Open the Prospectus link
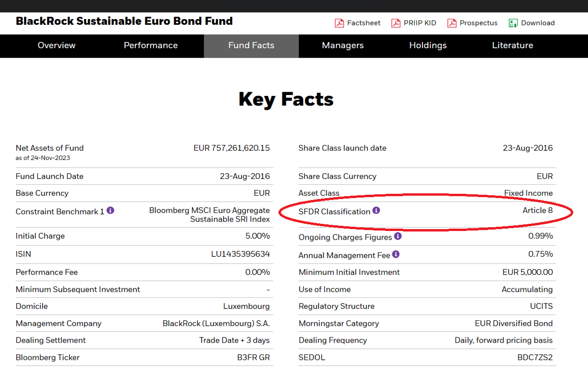 pos(478,23)
